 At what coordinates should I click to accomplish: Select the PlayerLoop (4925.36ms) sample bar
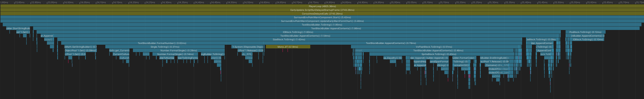[322, 6]
